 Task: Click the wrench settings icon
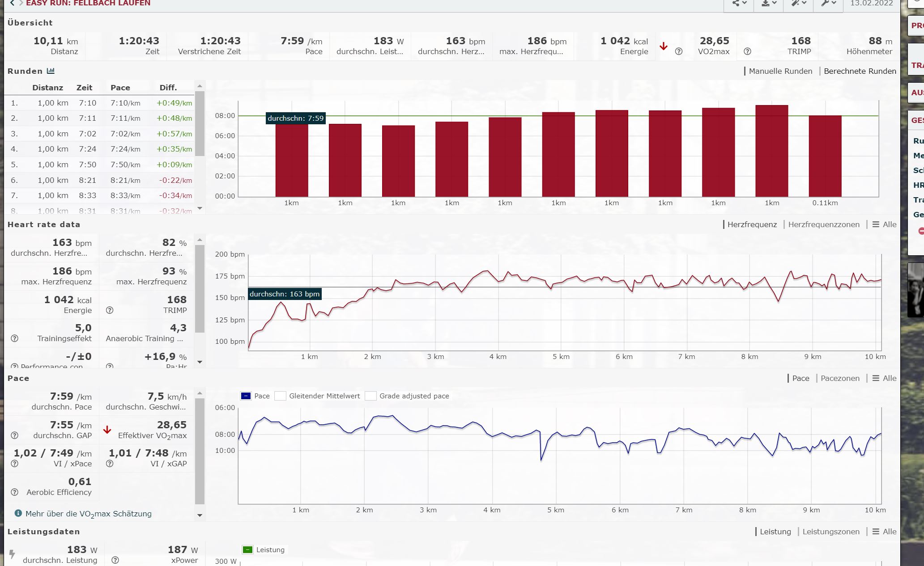pos(828,3)
